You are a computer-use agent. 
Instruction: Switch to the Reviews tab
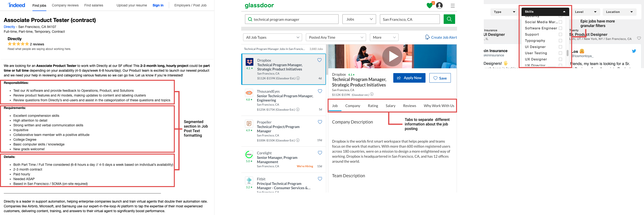(410, 106)
